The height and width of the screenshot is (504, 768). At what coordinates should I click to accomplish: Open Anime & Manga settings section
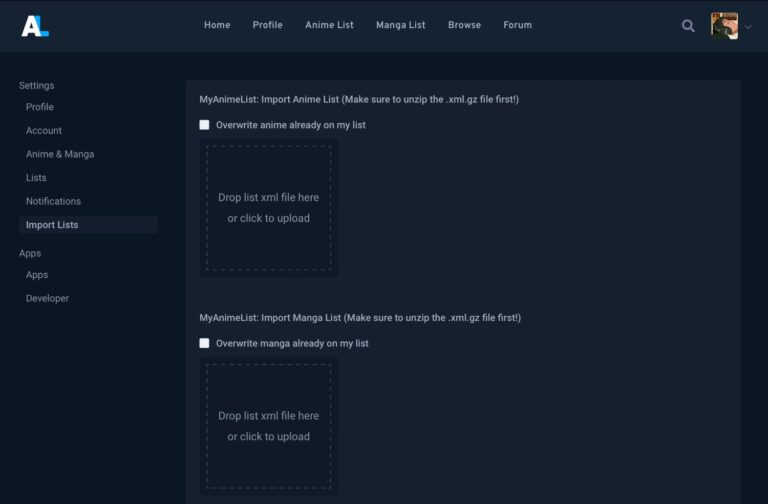click(60, 154)
